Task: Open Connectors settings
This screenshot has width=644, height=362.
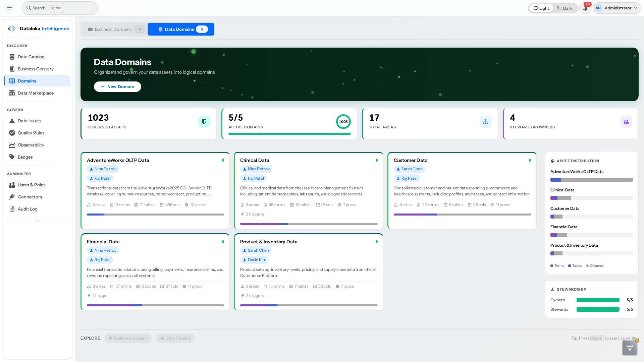Action: click(x=30, y=197)
